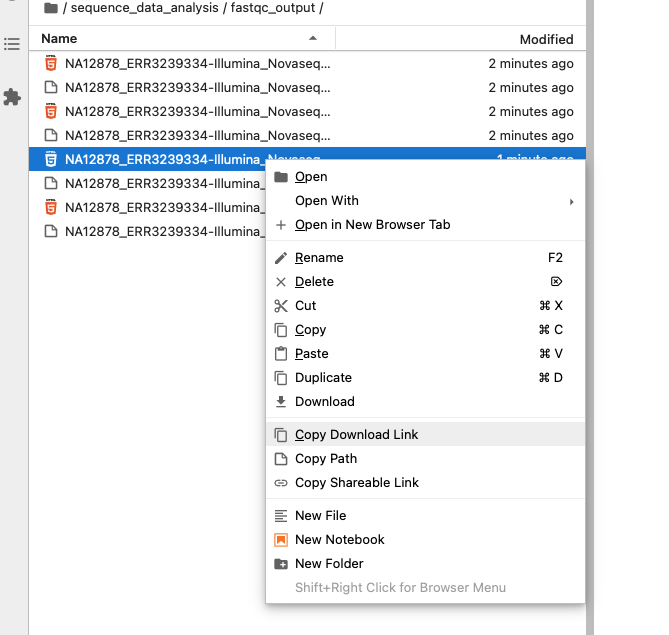The width and height of the screenshot is (669, 635).
Task: Select the first NA12878 HTML file
Action: pyautogui.click(x=197, y=64)
